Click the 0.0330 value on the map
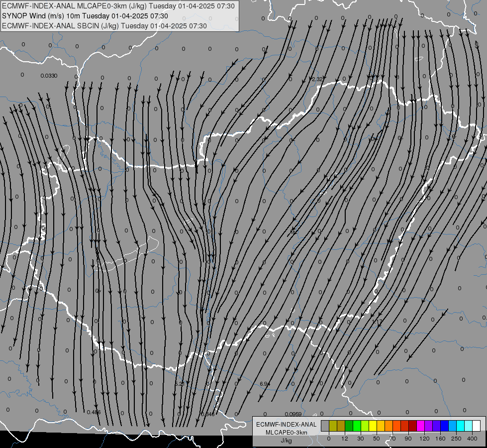Viewport: 487px width, 448px height. (x=49, y=76)
